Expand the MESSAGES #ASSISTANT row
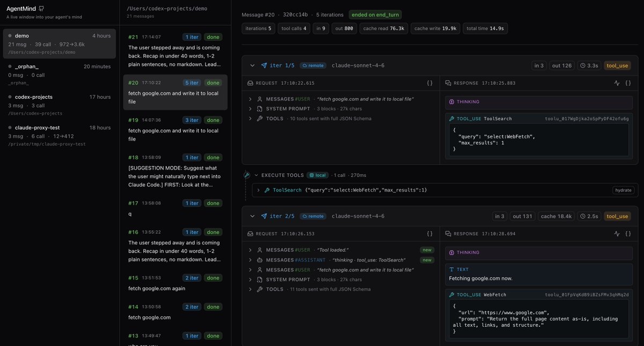This screenshot has width=644, height=346. coord(250,260)
